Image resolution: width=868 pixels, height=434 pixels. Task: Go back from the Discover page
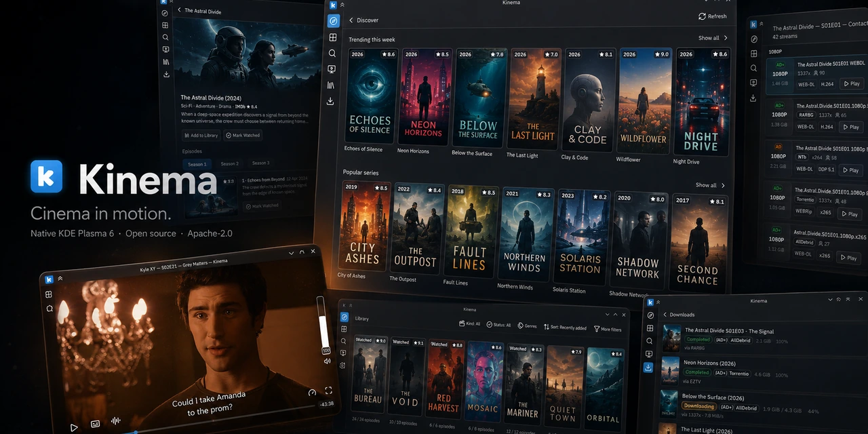(351, 20)
